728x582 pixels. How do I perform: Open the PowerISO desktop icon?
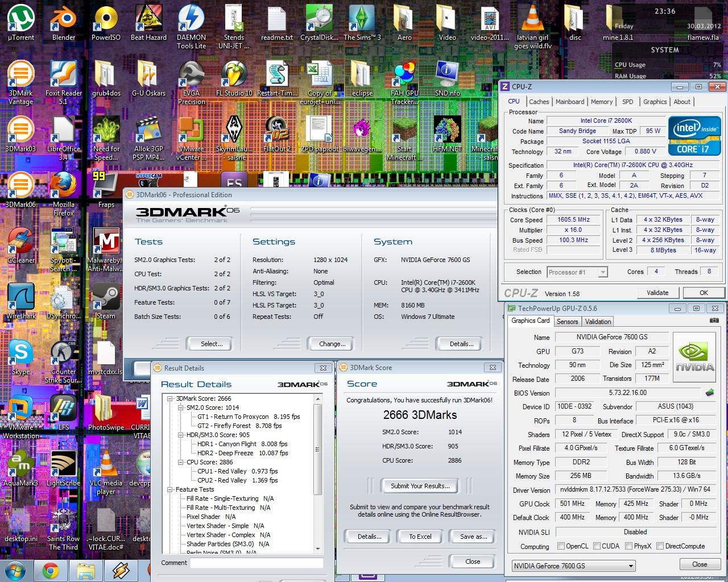point(106,23)
